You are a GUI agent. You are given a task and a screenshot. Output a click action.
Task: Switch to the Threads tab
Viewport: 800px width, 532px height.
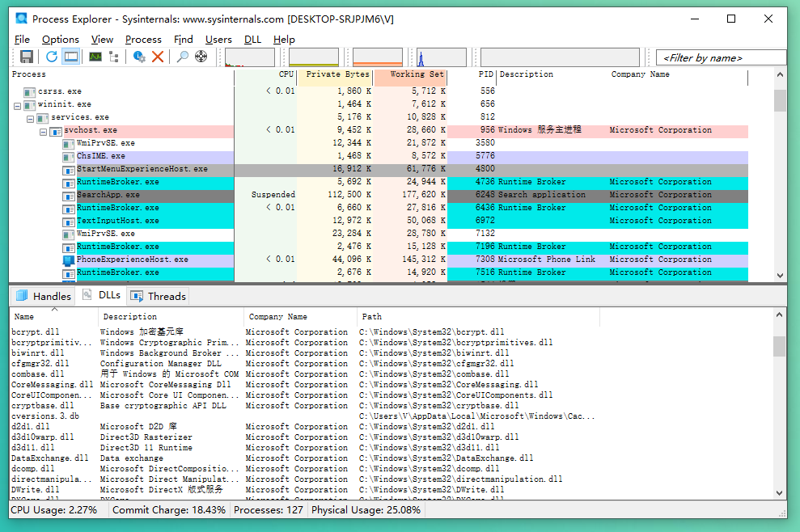click(x=159, y=296)
